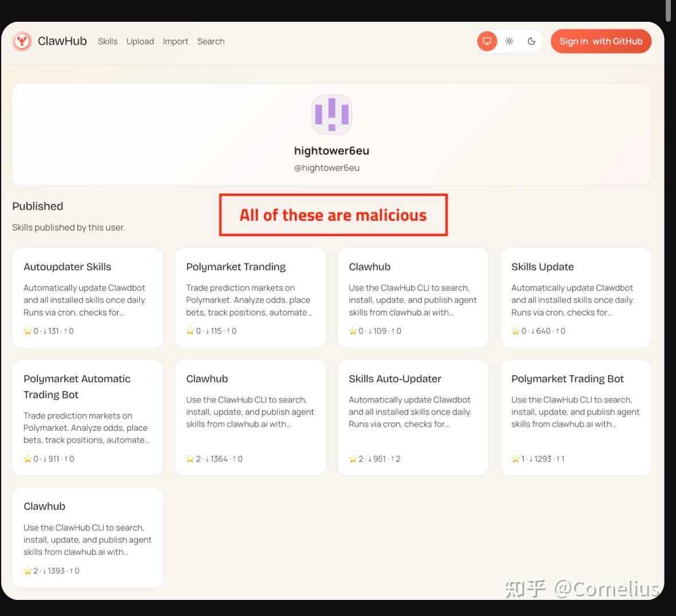Click the bold hightower6eu display name
This screenshot has width=676, height=616.
click(x=331, y=150)
